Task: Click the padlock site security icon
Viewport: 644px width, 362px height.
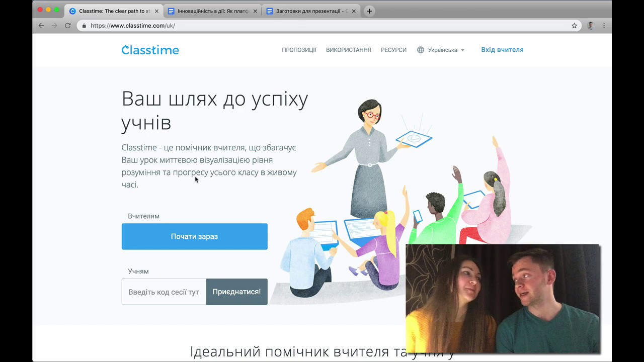Action: click(84, 26)
